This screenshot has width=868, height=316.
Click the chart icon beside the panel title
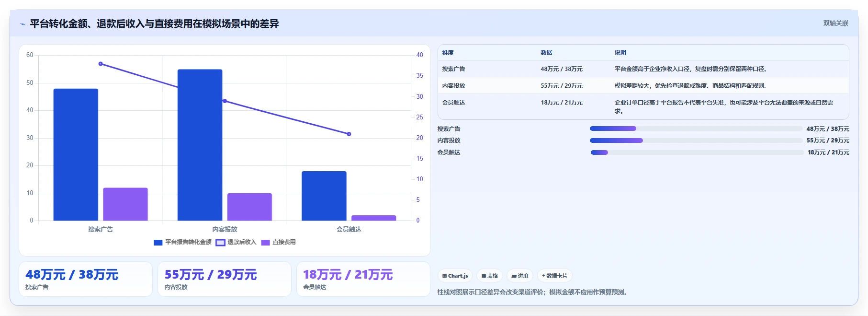pos(23,24)
